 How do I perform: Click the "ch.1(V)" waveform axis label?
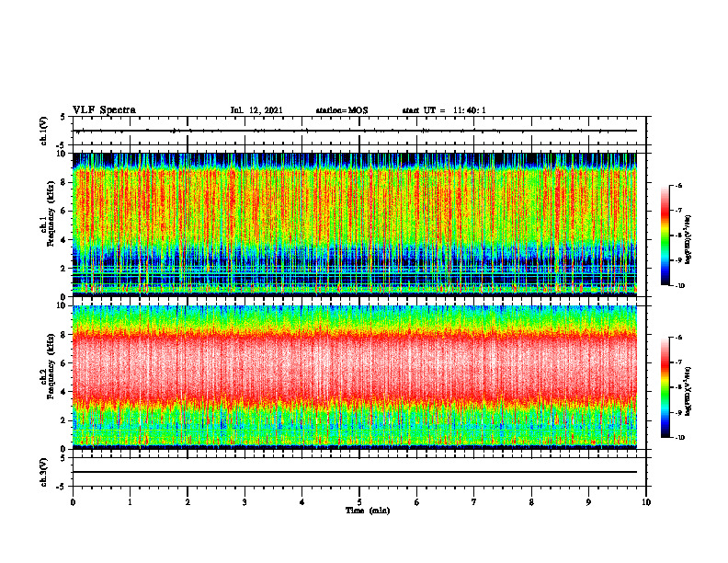[43, 131]
